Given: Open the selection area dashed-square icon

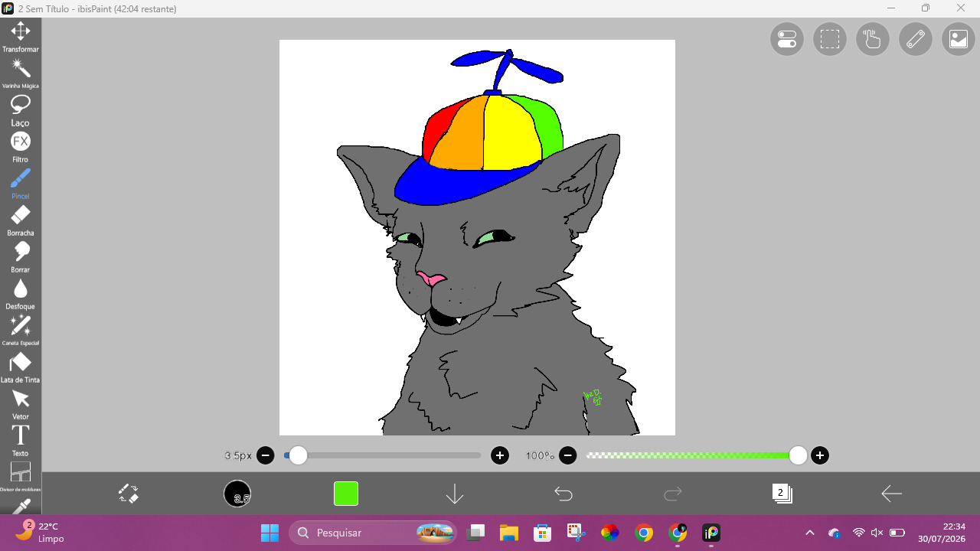Looking at the screenshot, I should (x=830, y=39).
